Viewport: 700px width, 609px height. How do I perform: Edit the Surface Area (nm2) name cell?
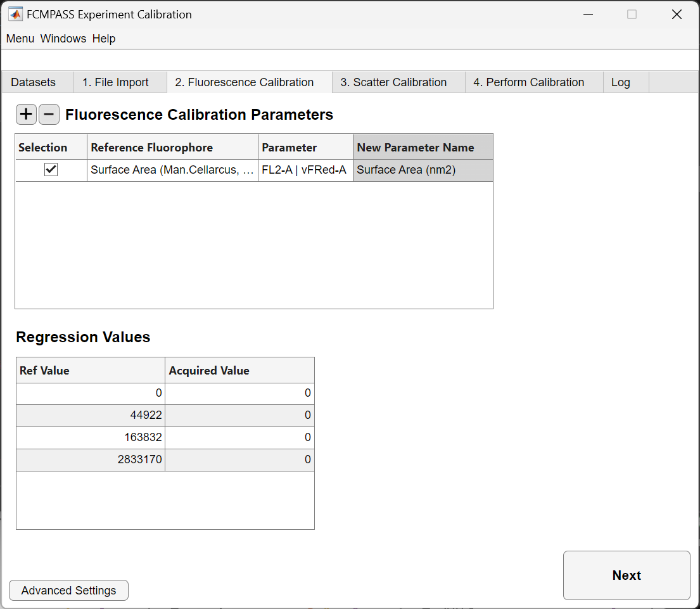(423, 170)
